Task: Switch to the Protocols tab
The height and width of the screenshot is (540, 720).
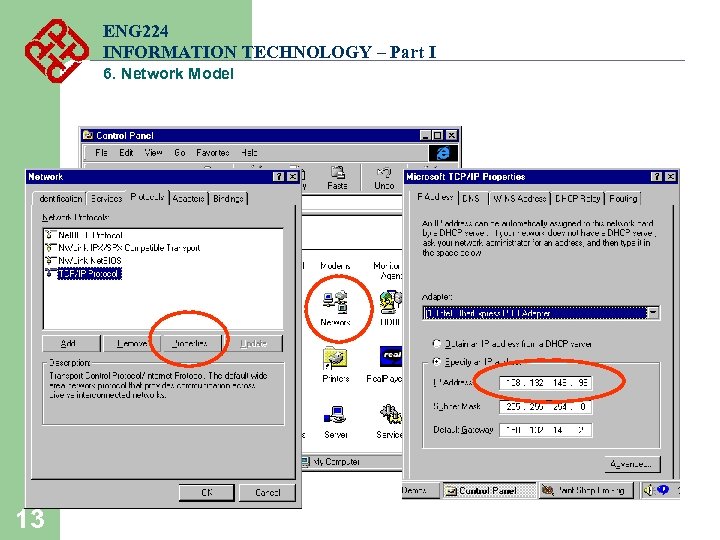Action: [147, 197]
